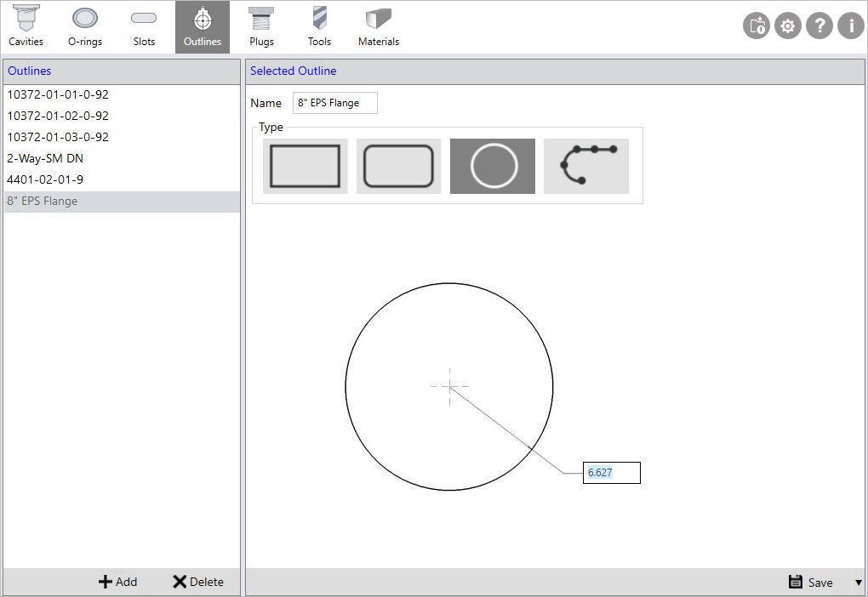Select the 2-Way-SM DN outline
The image size is (868, 597).
122,158
